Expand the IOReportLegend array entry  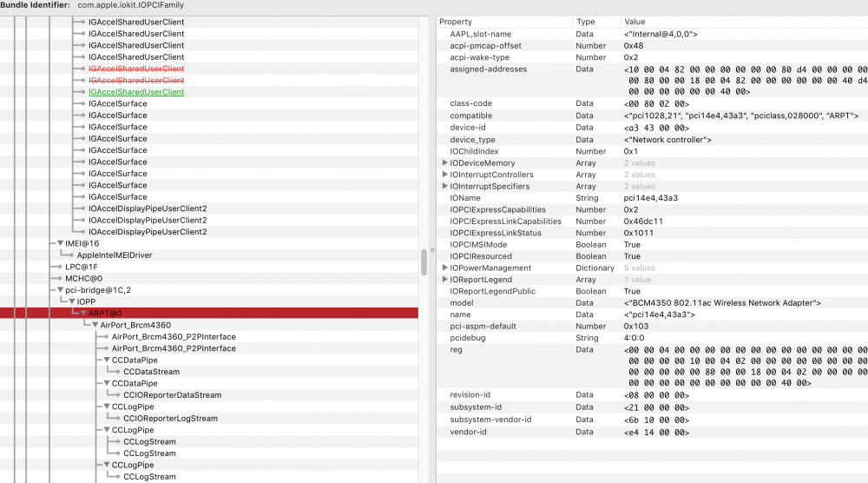tap(445, 280)
